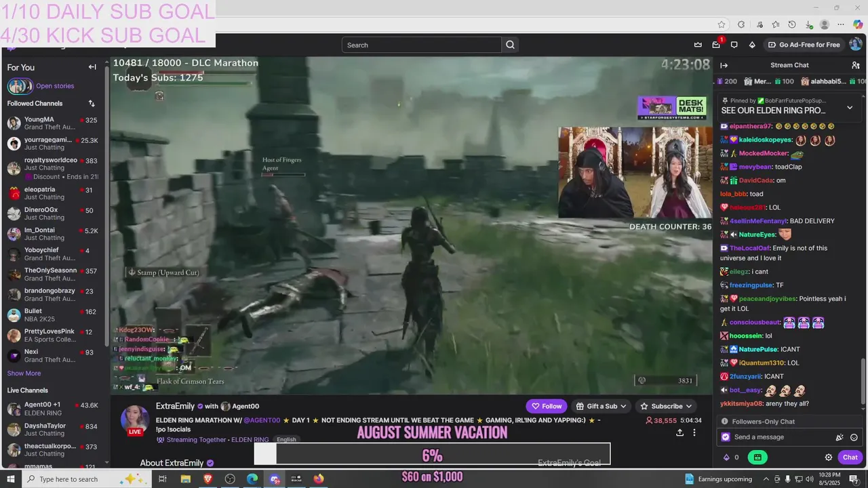Viewport: 868px width, 488px height.
Task: Open the Agent00 +1 live channel
Action: [x=52, y=409]
